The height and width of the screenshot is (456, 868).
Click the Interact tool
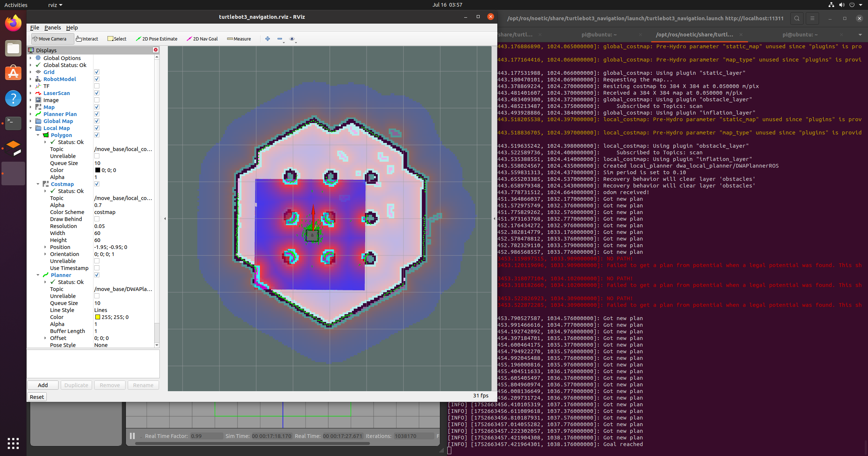point(87,39)
